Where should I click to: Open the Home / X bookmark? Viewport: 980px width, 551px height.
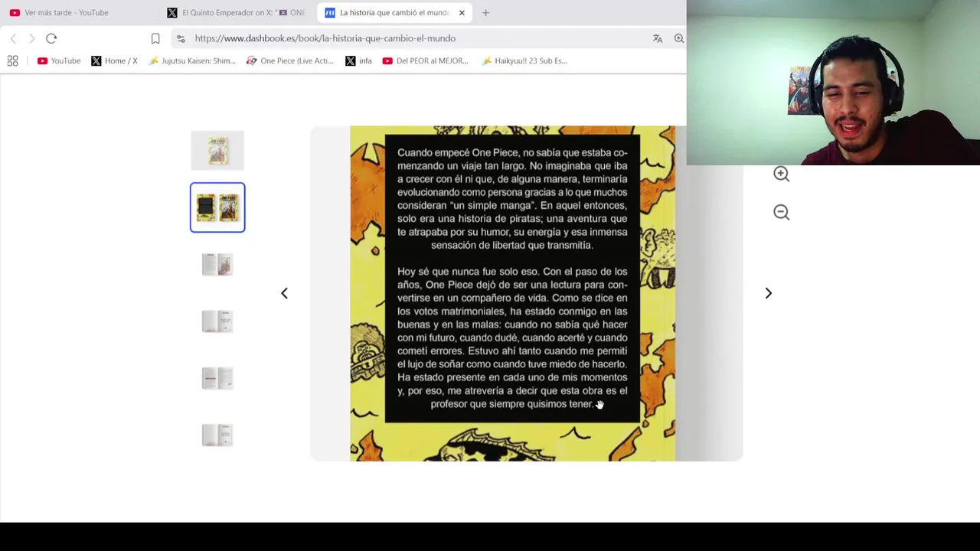[114, 60]
